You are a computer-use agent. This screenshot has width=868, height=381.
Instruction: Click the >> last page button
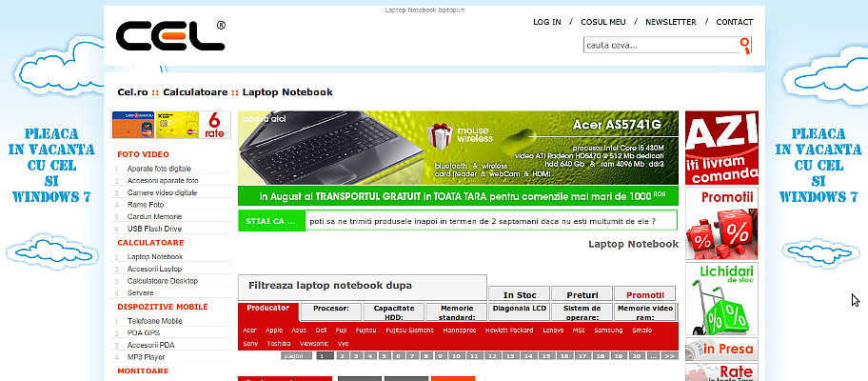[670, 356]
